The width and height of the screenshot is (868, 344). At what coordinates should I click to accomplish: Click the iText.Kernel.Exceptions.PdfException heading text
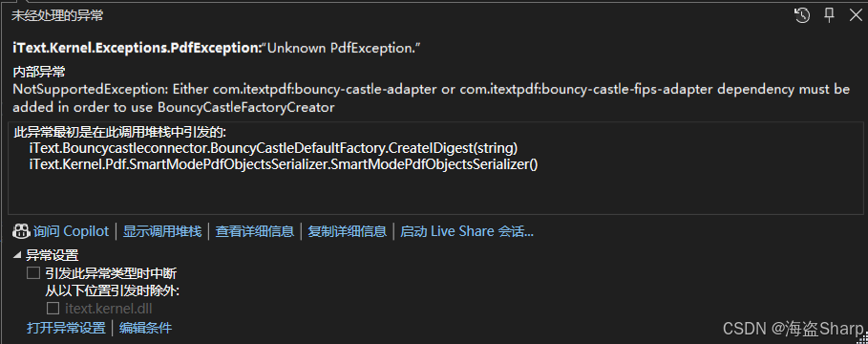(x=137, y=48)
